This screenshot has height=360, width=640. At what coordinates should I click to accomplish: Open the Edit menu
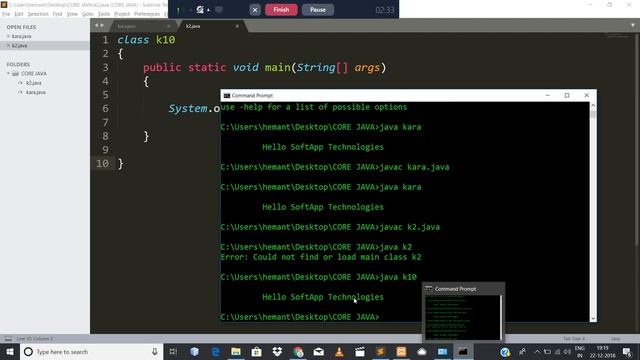(19, 14)
